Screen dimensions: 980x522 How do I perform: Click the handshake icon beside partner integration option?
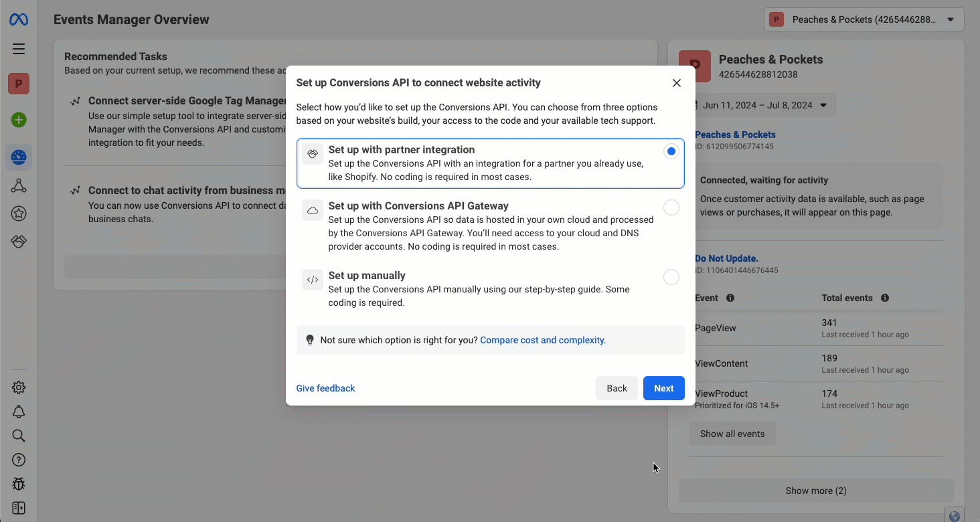(313, 154)
